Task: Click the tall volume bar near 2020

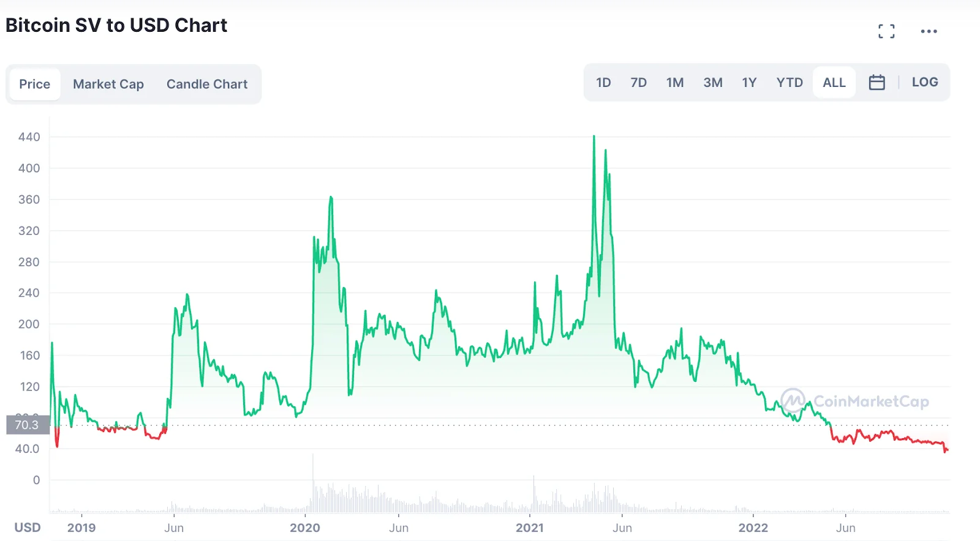Action: pos(313,483)
